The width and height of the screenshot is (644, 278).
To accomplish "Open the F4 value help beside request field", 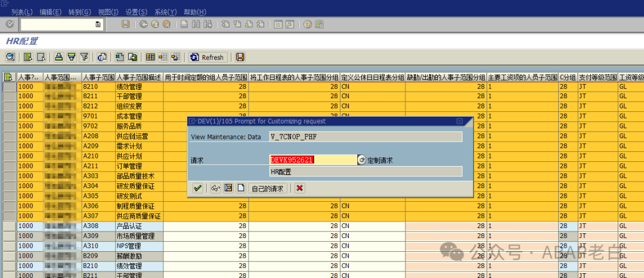I will tap(361, 160).
